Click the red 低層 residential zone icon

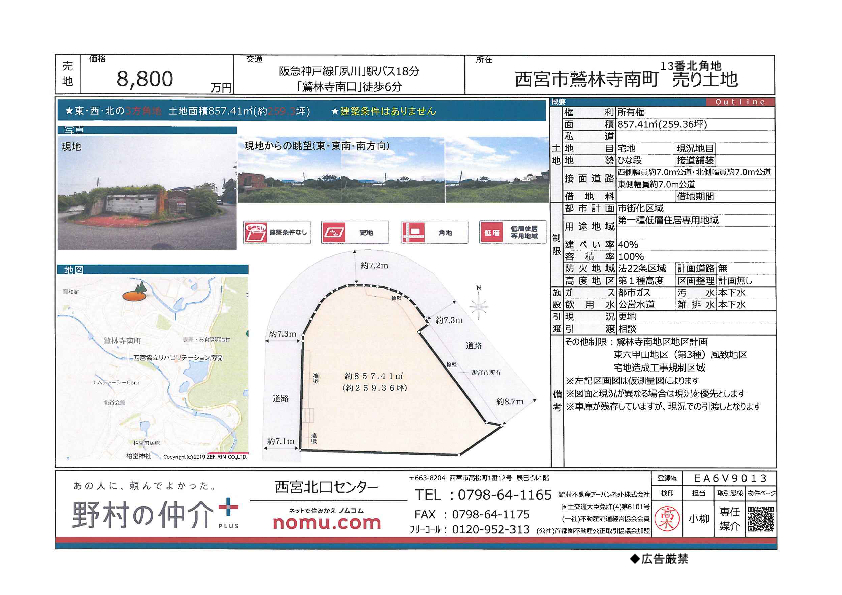coord(490,232)
